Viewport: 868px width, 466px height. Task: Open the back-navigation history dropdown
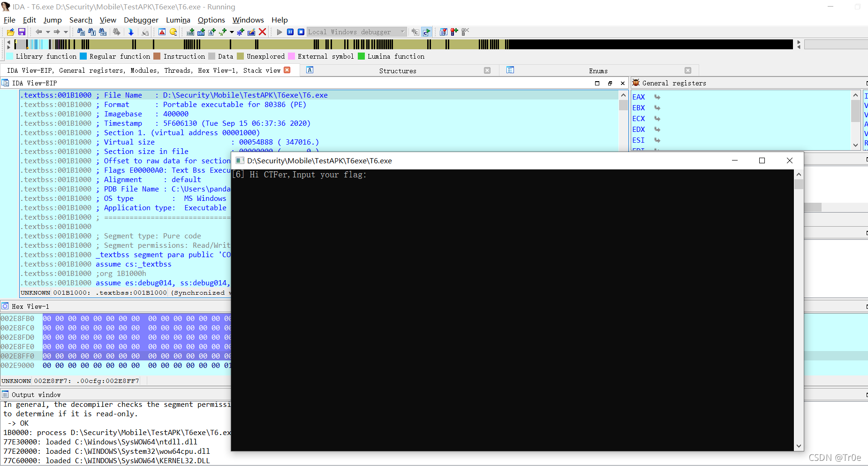pos(48,32)
